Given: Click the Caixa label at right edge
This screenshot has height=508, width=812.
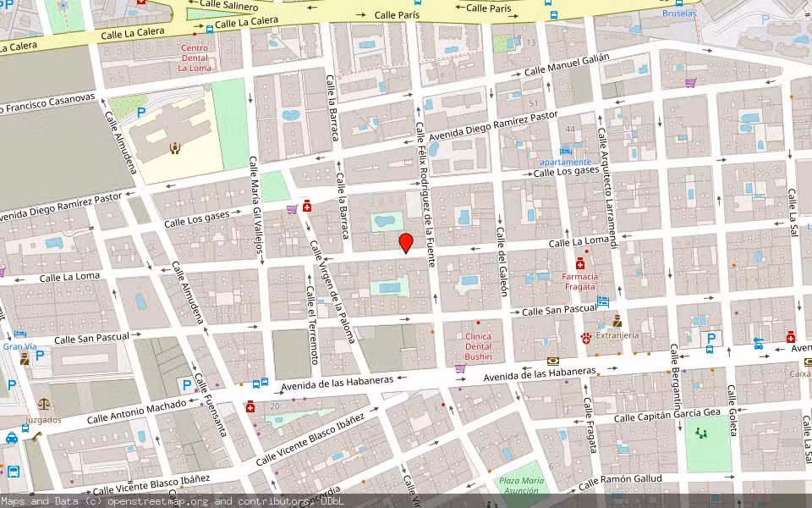Looking at the screenshot, I should click(x=800, y=373).
